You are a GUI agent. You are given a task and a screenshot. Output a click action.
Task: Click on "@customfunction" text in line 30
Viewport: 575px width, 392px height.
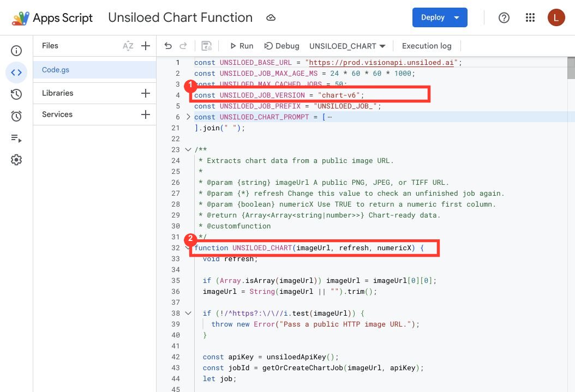(x=239, y=226)
